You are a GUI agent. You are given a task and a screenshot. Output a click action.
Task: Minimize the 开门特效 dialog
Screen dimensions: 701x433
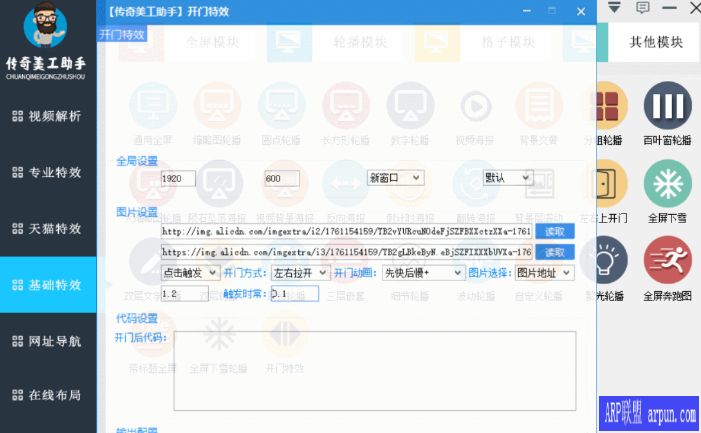(527, 11)
